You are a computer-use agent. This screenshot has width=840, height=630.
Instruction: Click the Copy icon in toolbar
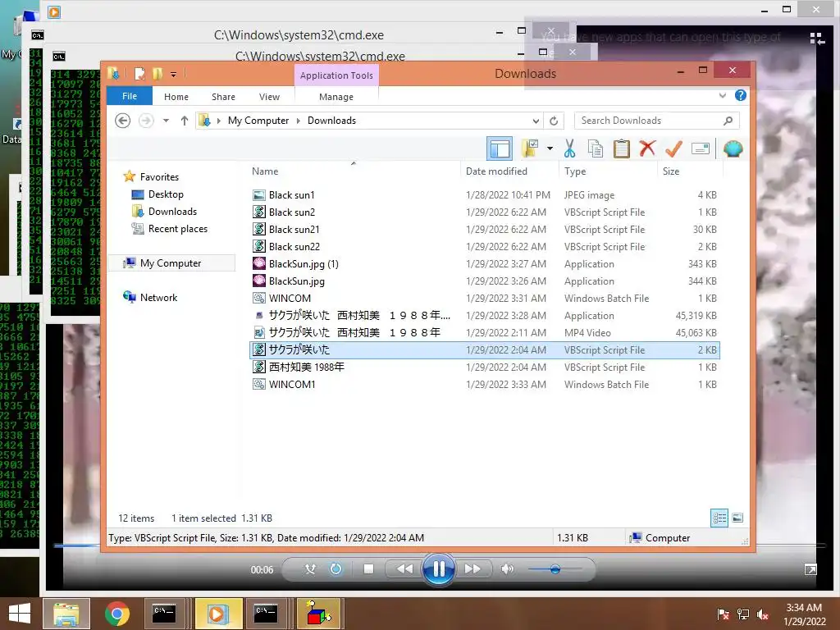[x=596, y=148]
